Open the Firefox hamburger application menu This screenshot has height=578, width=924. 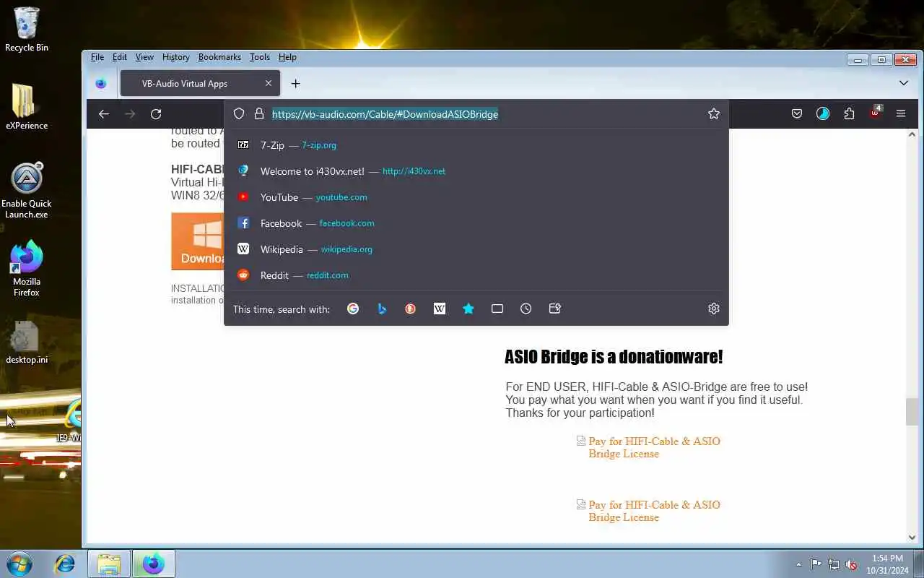[x=901, y=114]
